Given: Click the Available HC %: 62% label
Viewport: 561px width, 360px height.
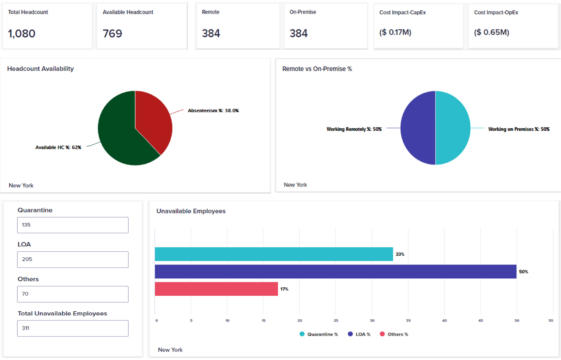Looking at the screenshot, I should click(x=58, y=147).
